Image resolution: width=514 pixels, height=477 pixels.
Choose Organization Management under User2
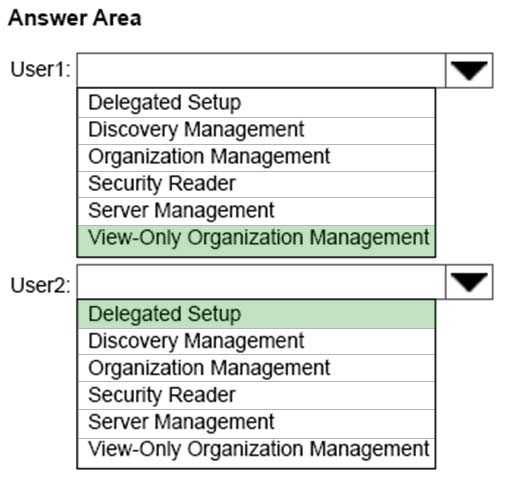(256, 368)
